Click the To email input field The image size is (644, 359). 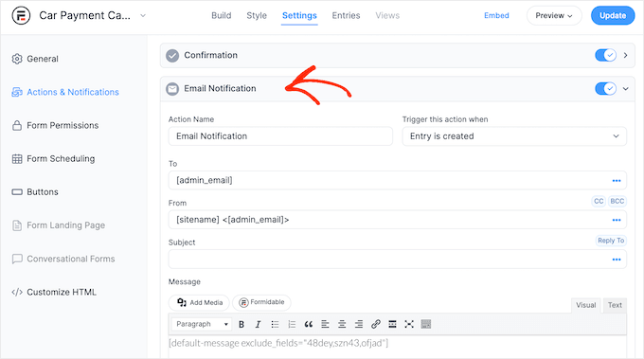click(x=398, y=180)
